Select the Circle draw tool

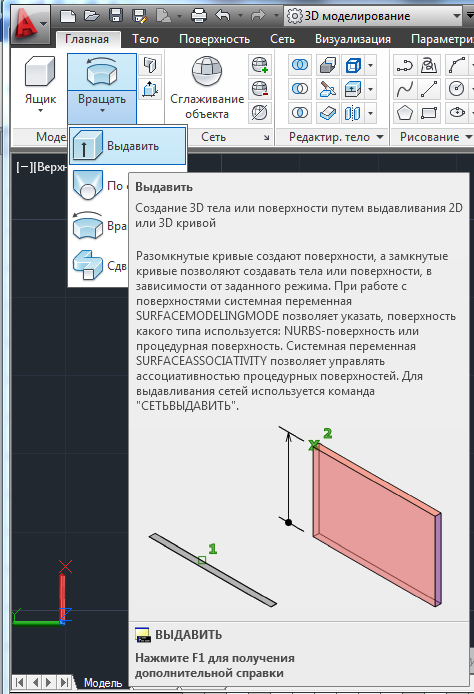[456, 89]
